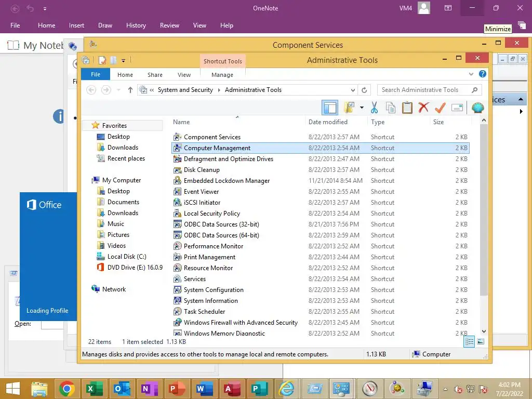Click OneNote ribbon display options icon
532x399 pixels.
[448, 8]
